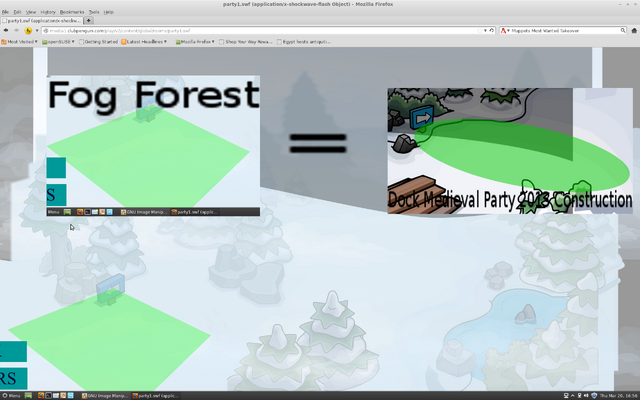Screen dimensions: 640x400
Task: Open the Home page icon
Action: click(634, 31)
